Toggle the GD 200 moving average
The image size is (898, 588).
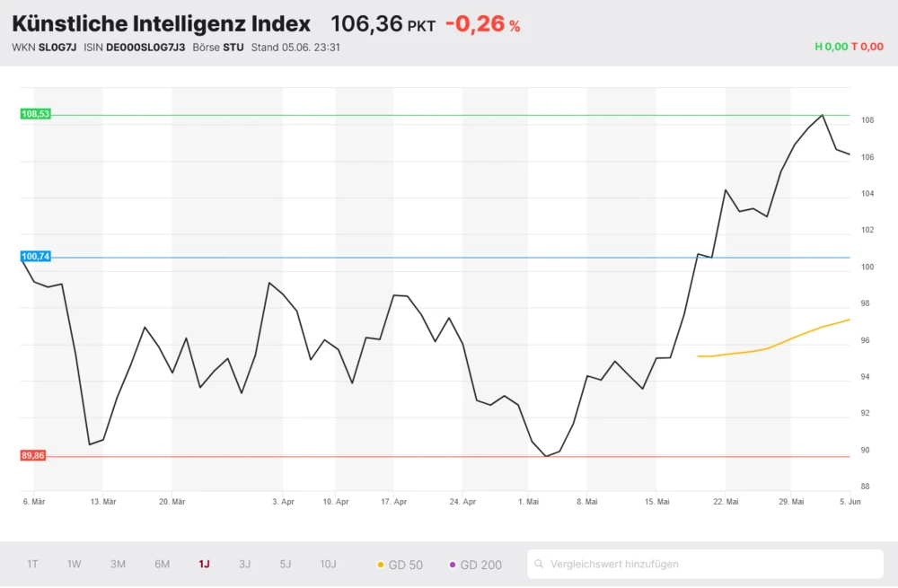(475, 565)
